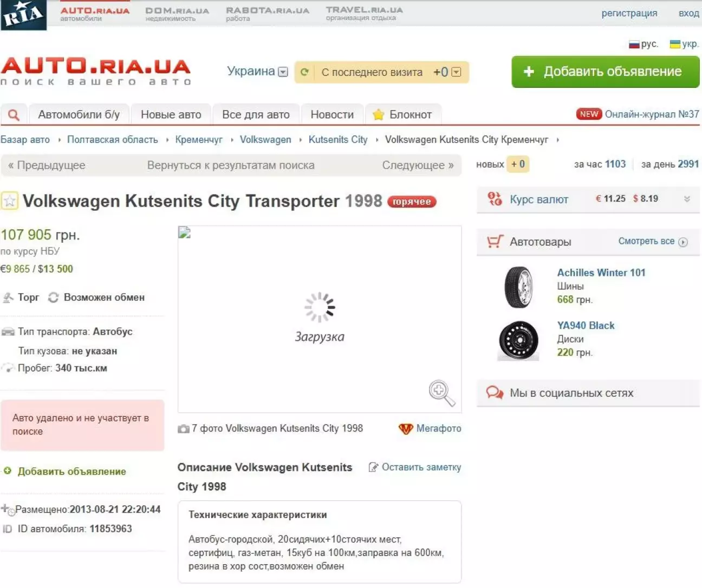Open the YA940 Black wheel thumbnail
The width and height of the screenshot is (702, 588).
click(x=518, y=340)
